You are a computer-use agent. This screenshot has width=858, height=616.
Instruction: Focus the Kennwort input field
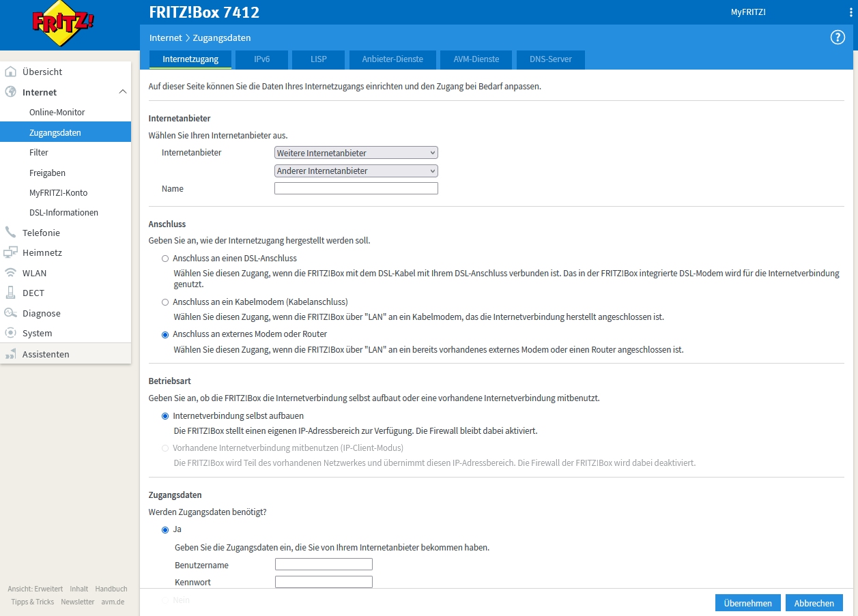[x=324, y=582]
